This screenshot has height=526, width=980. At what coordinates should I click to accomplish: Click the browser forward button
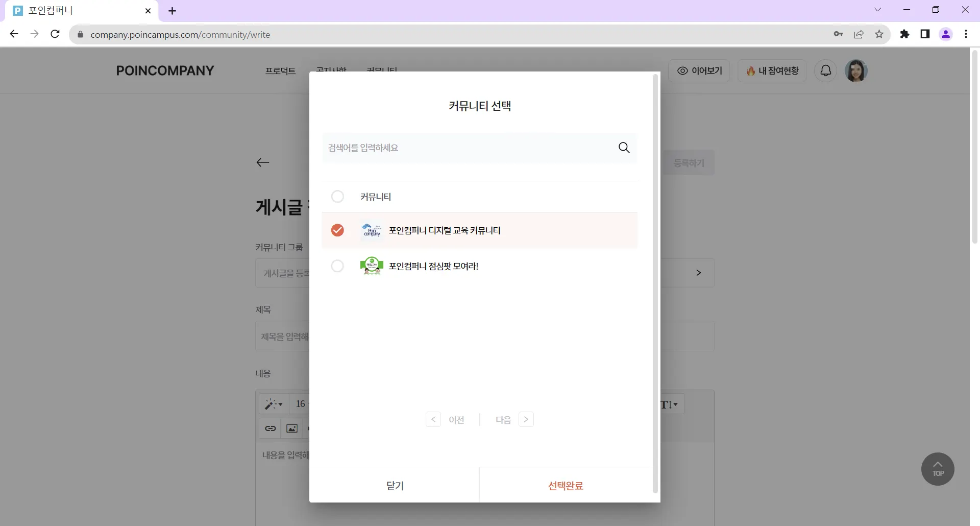34,34
